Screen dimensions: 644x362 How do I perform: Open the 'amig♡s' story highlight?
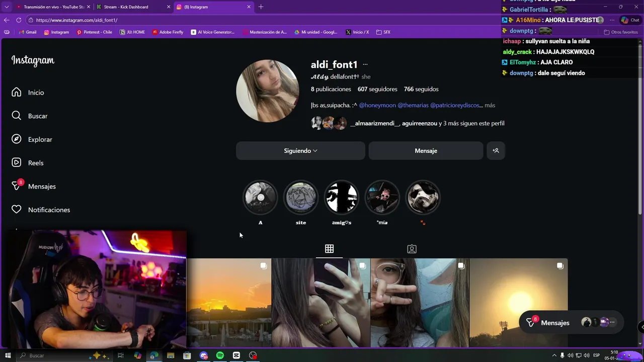(x=342, y=197)
